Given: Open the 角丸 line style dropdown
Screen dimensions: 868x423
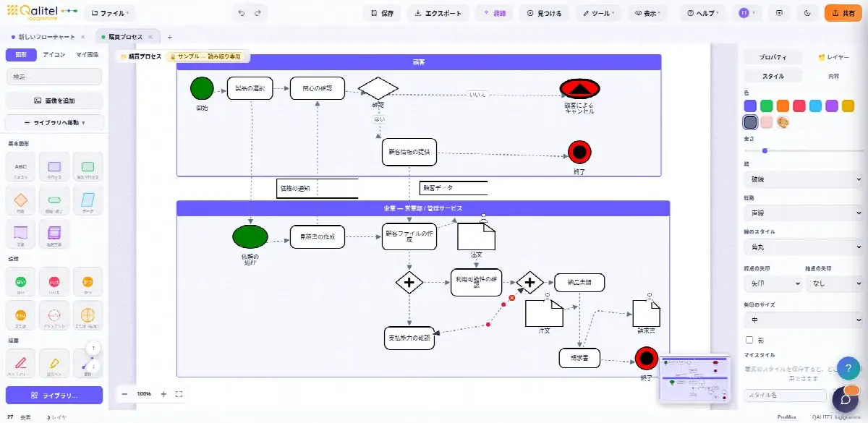Looking at the screenshot, I should click(x=803, y=247).
